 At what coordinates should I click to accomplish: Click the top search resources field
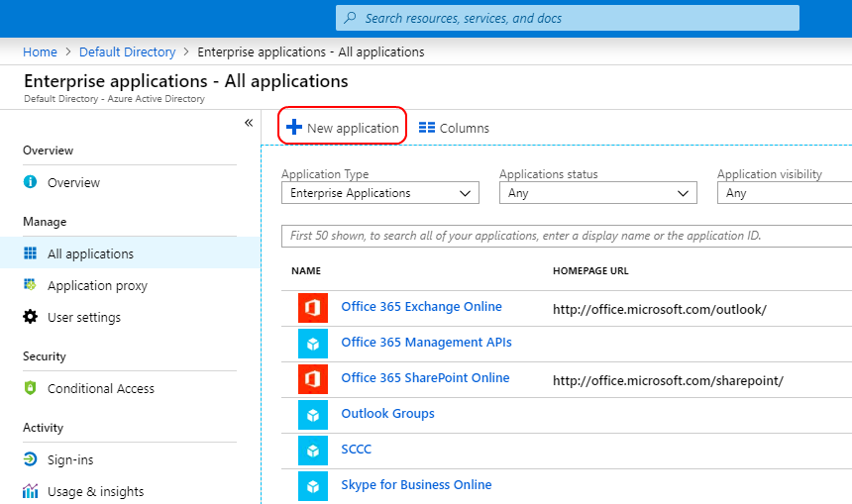pyautogui.click(x=568, y=18)
